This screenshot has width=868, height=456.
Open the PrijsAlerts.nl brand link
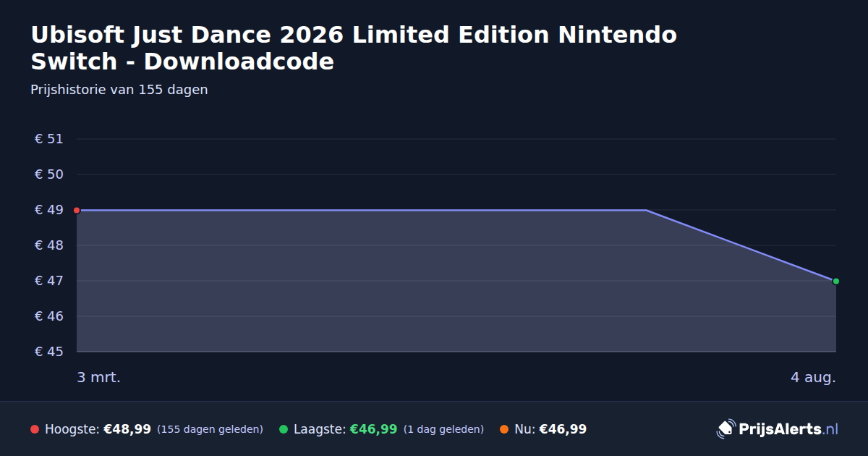point(778,428)
